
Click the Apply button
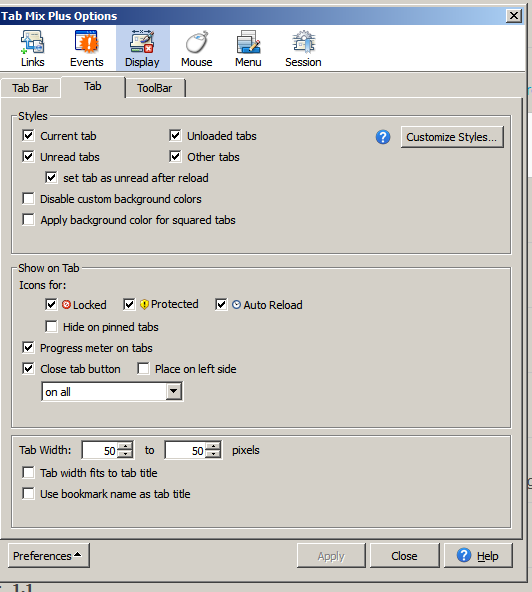click(331, 556)
